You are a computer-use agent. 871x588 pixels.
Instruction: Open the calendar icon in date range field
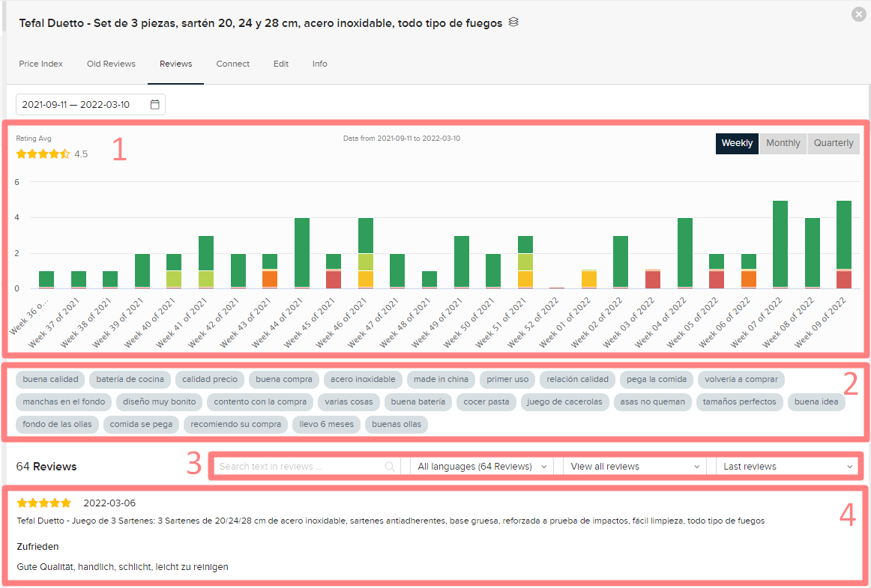[154, 105]
